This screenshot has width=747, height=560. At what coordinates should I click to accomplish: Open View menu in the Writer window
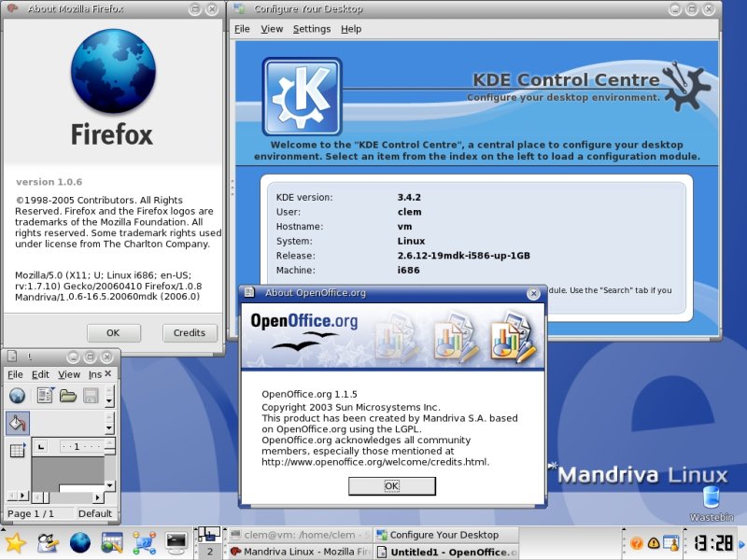click(69, 374)
